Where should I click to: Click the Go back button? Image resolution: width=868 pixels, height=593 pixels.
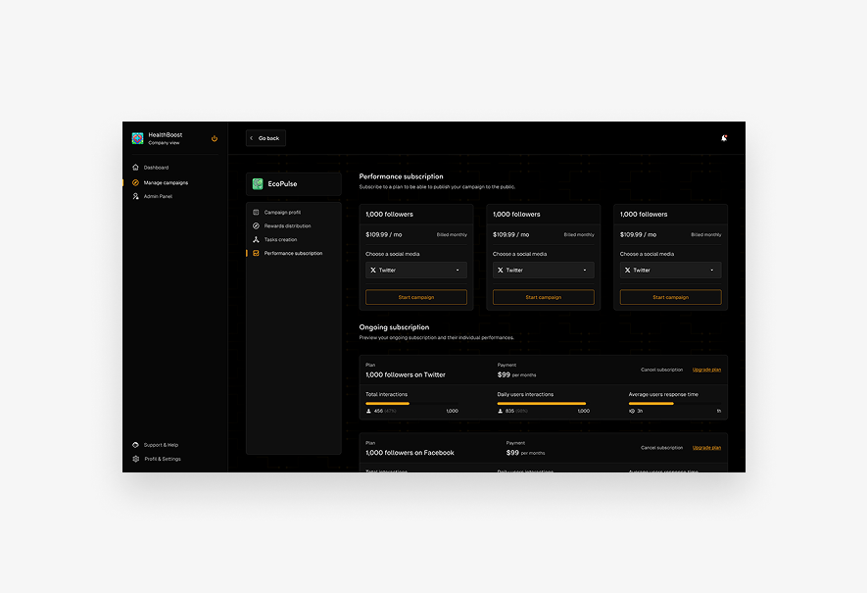[x=265, y=138]
